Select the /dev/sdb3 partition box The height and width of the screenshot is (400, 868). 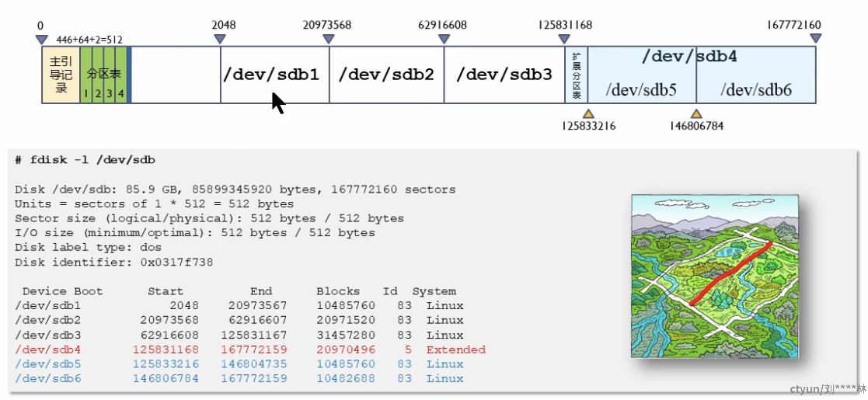[x=504, y=75]
